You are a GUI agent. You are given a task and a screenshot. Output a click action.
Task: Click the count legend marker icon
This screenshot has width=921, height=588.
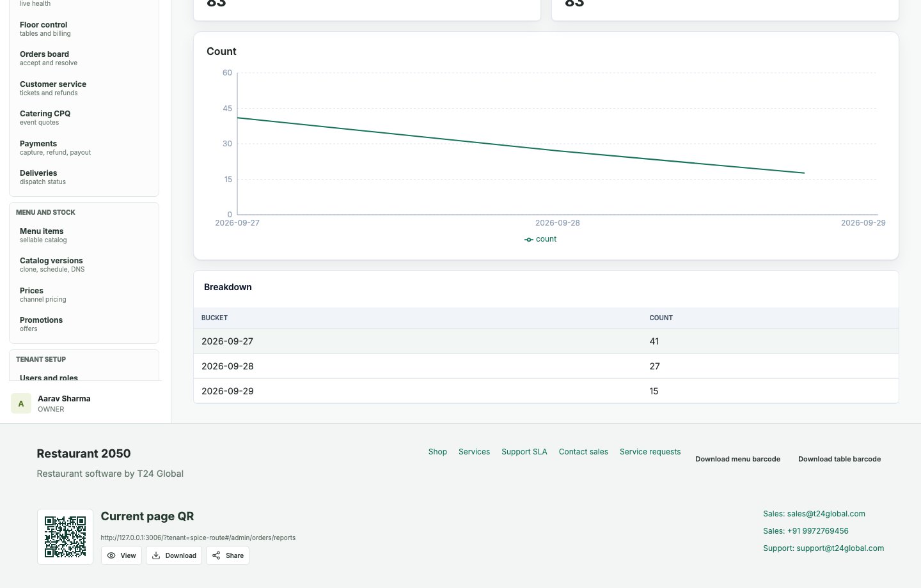click(x=529, y=240)
